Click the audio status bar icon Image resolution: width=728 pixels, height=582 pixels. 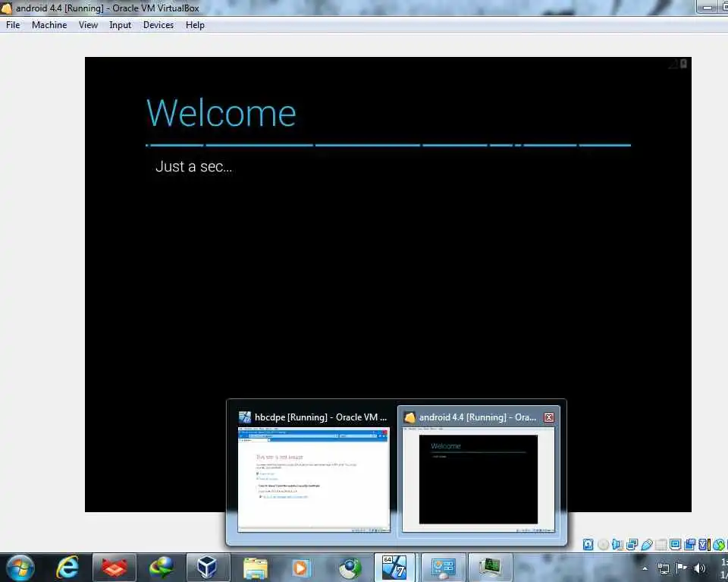[617, 544]
